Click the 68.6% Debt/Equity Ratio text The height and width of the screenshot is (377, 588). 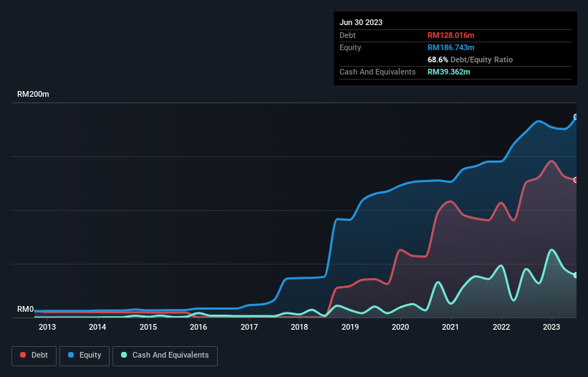[x=471, y=59]
